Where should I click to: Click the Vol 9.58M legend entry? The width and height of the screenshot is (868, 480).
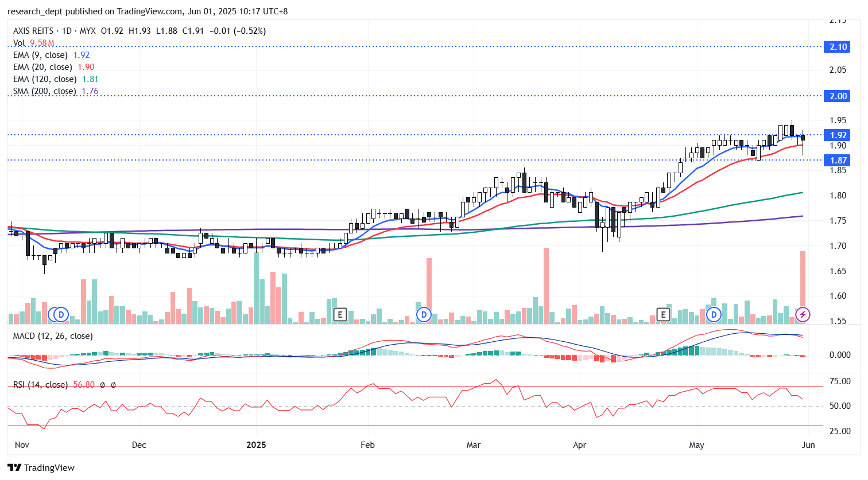(34, 43)
